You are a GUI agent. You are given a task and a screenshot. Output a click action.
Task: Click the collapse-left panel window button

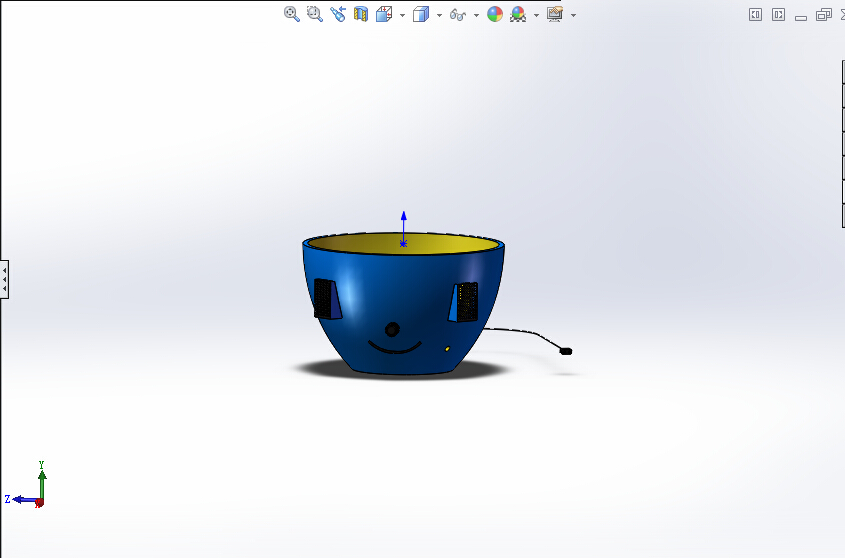pyautogui.click(x=756, y=15)
